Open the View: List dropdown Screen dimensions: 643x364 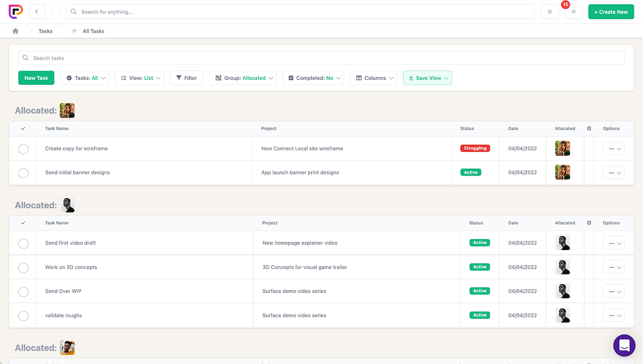139,78
